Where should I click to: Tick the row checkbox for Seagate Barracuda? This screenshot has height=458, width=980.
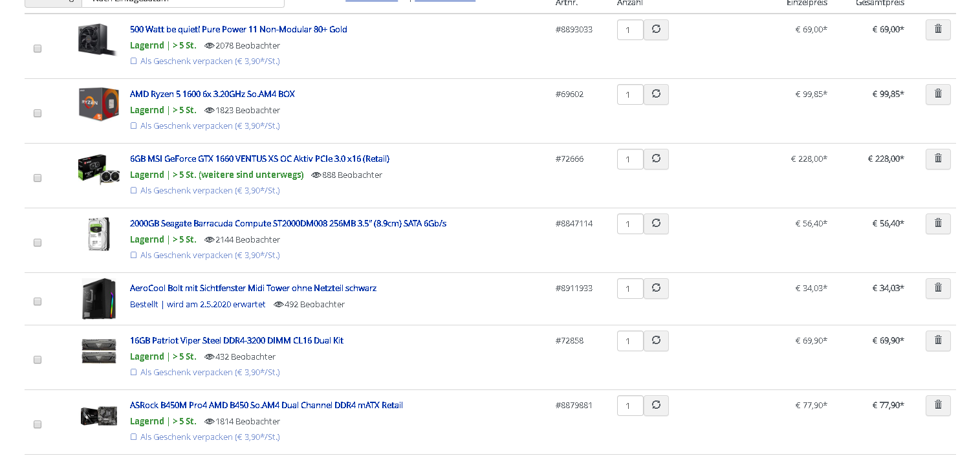(x=38, y=243)
